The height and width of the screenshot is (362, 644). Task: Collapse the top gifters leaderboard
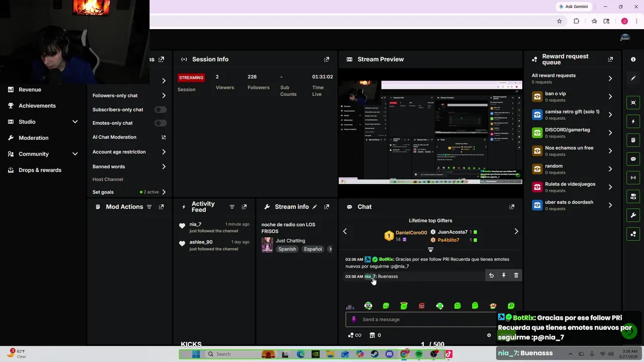(430, 249)
